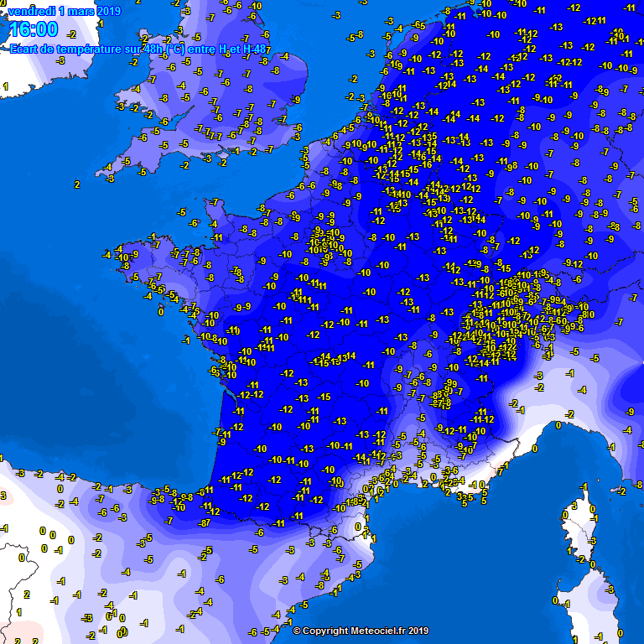Click the '-4' value east of the Alps near Italy
This screenshot has height=644, width=644.
coord(582,391)
